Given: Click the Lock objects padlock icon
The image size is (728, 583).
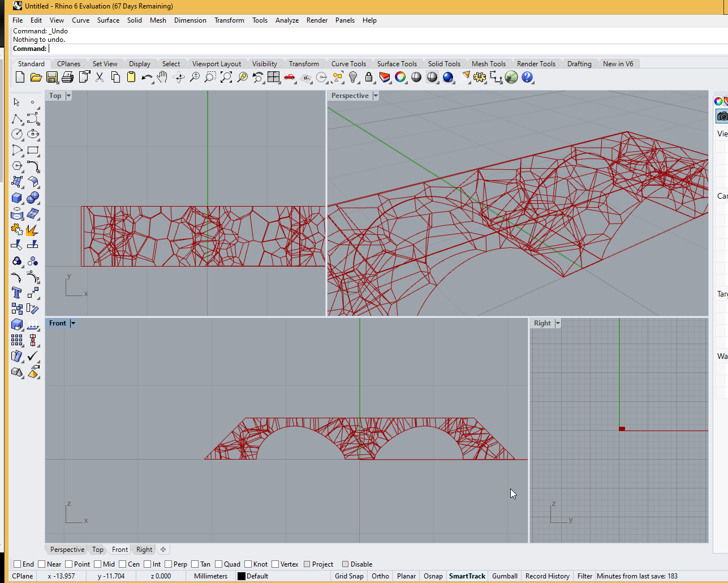Looking at the screenshot, I should [369, 78].
